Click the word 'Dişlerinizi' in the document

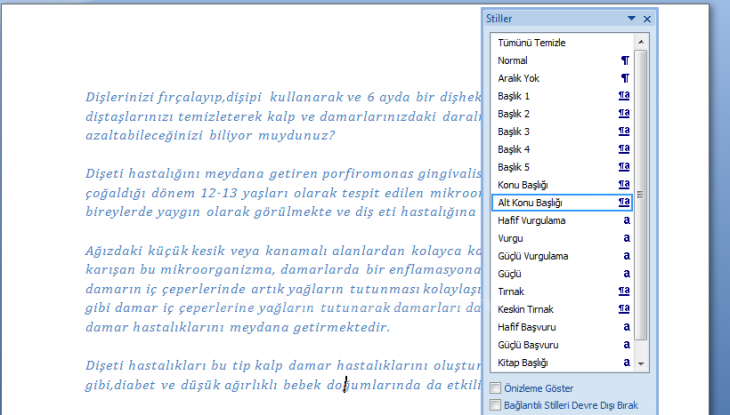pos(120,97)
